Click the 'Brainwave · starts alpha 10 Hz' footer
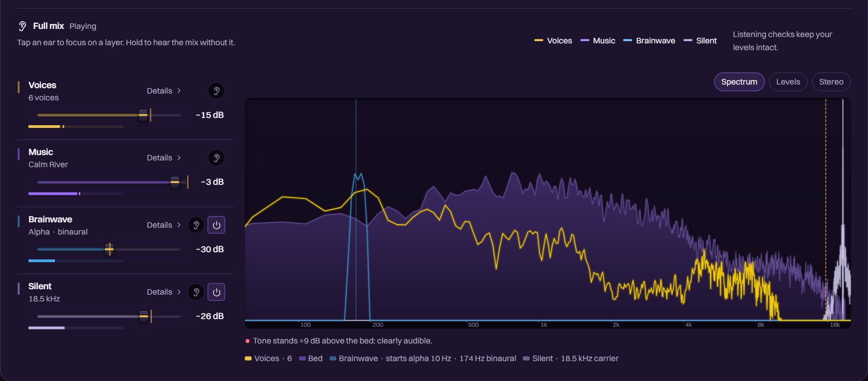 (x=423, y=358)
